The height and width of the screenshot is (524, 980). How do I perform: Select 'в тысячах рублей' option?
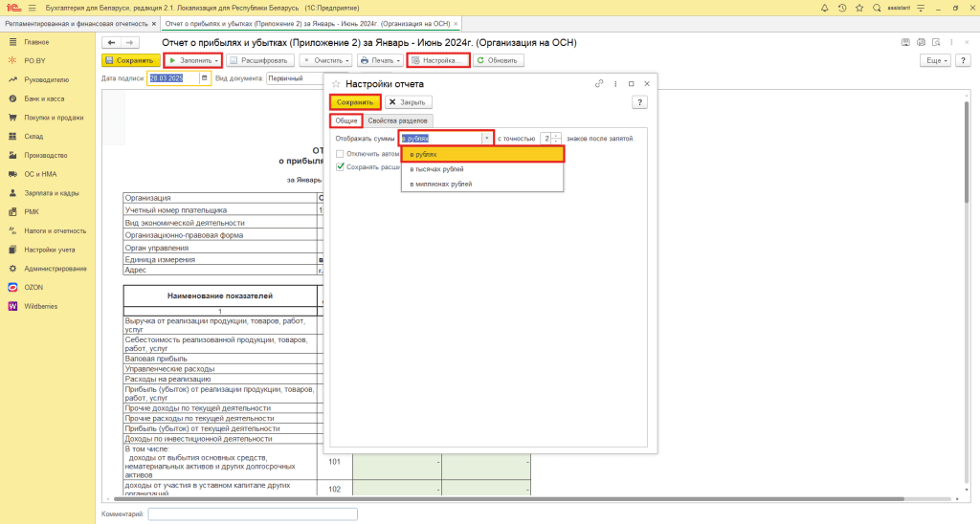click(436, 169)
